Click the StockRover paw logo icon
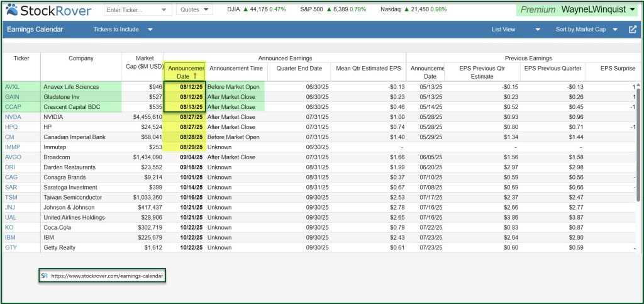The width and height of the screenshot is (644, 304). [x=13, y=9]
